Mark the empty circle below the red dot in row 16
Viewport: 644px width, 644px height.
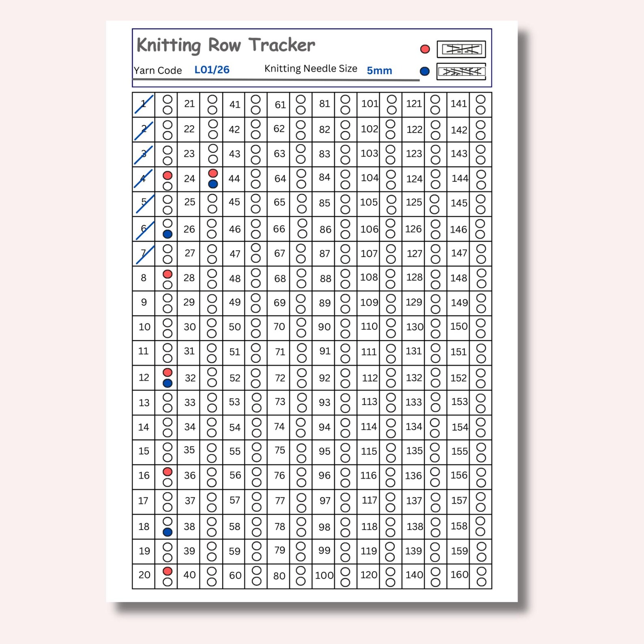(x=167, y=482)
